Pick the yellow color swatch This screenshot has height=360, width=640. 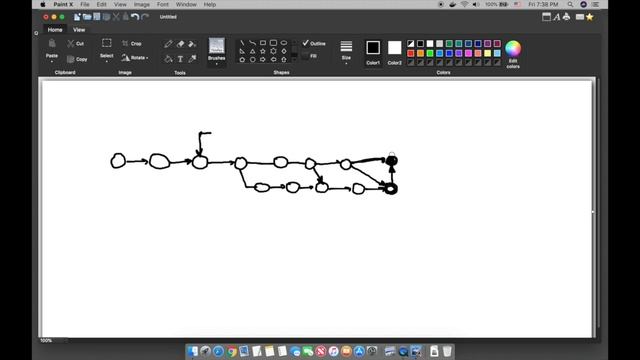(487, 53)
